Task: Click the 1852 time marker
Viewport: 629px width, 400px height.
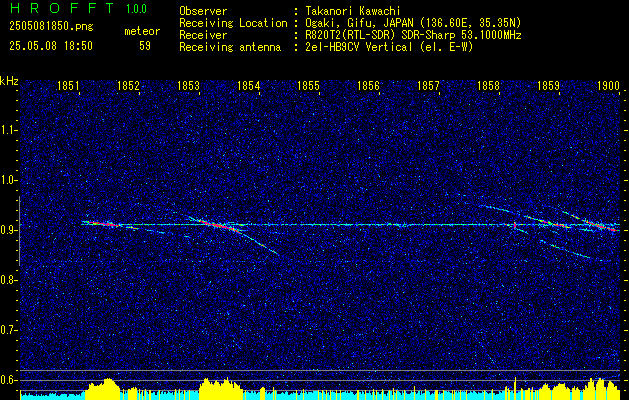Action: [128, 86]
